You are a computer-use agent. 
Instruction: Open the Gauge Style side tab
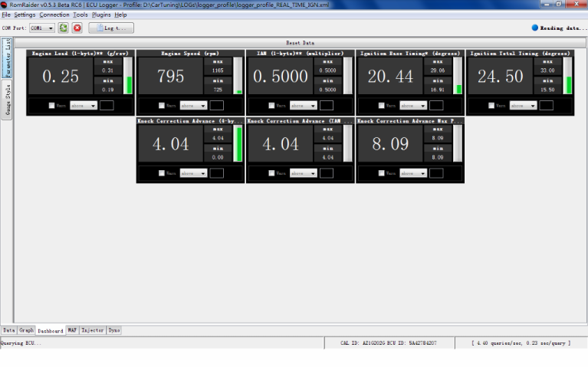point(8,101)
